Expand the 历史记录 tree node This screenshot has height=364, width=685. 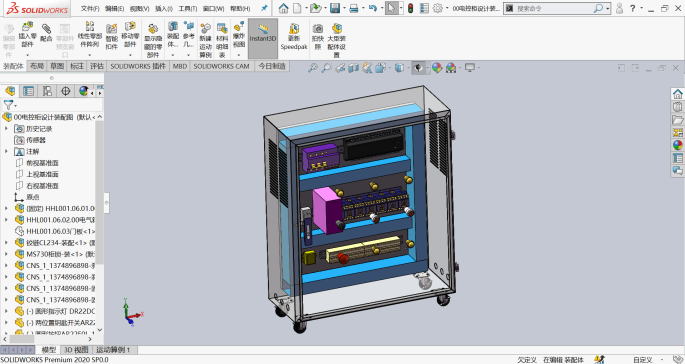6,128
